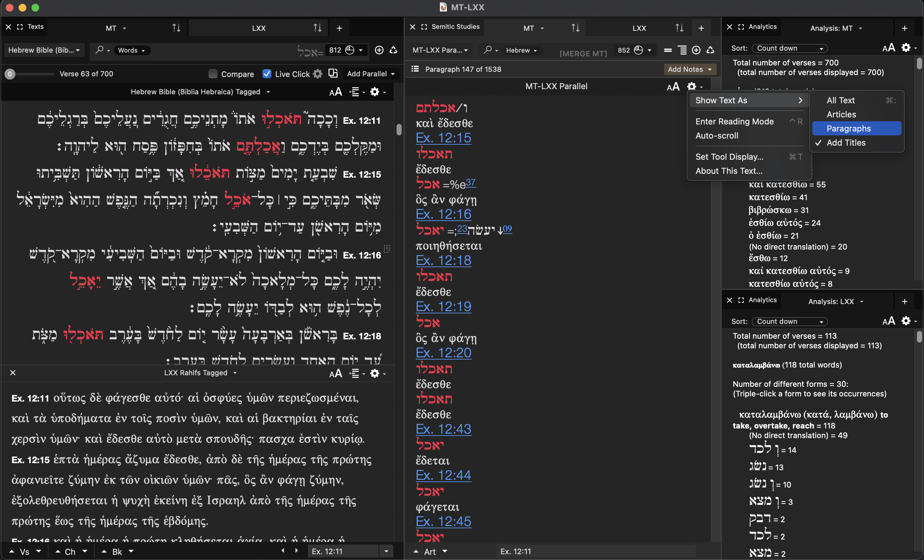Image resolution: width=924 pixels, height=560 pixels.
Task: Open the Add Parallel dropdown
Action: [371, 74]
